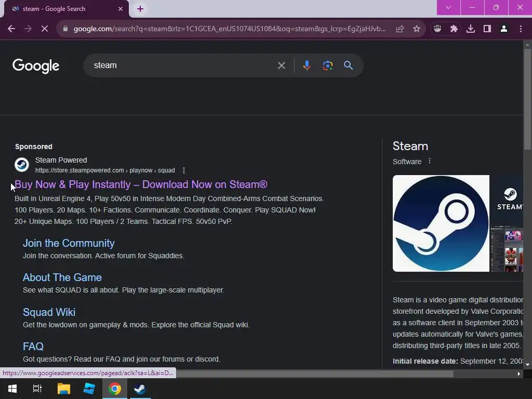Click the vertical scrollbar thumb
The height and width of the screenshot is (399, 532).
tap(527, 98)
